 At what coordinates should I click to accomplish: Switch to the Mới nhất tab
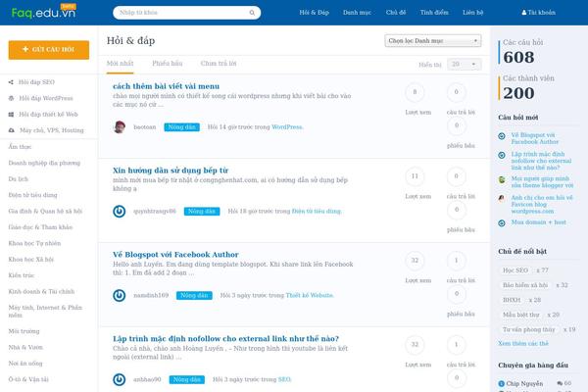click(120, 64)
